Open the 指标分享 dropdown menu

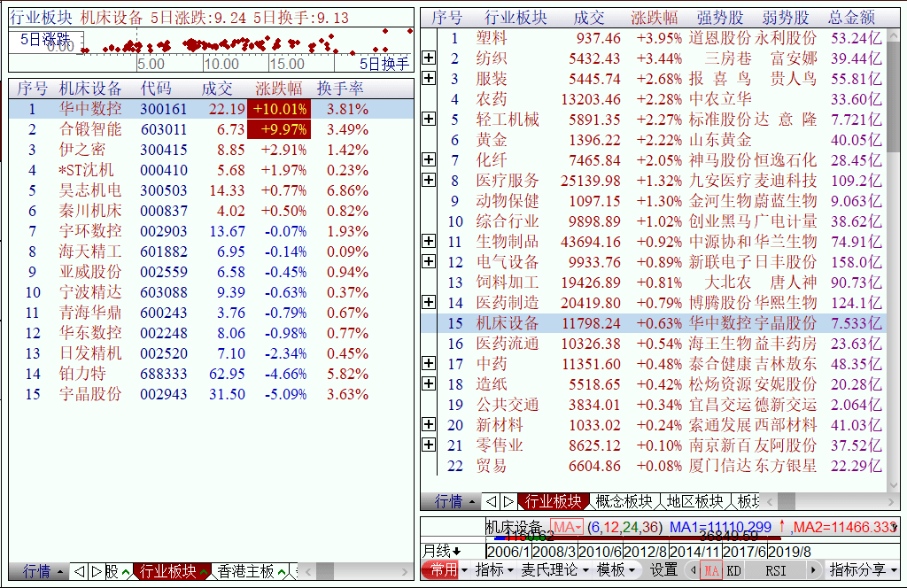tap(863, 570)
